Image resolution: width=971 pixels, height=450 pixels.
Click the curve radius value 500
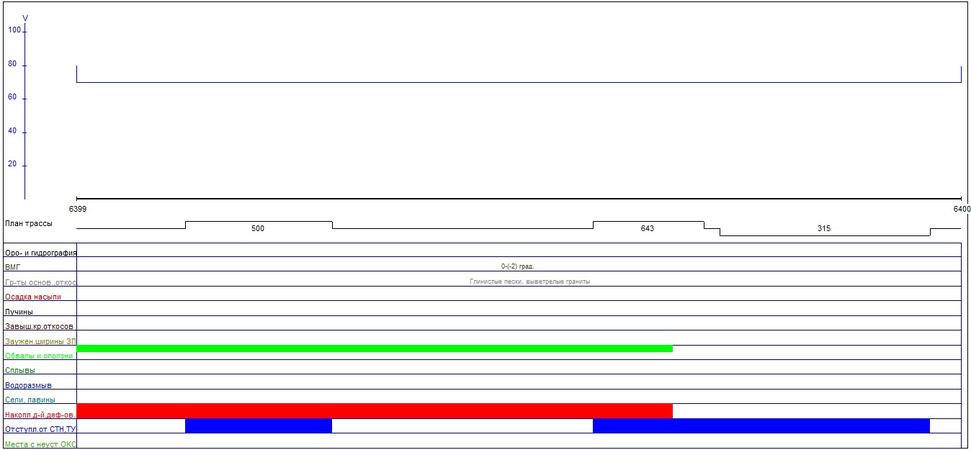pyautogui.click(x=258, y=228)
